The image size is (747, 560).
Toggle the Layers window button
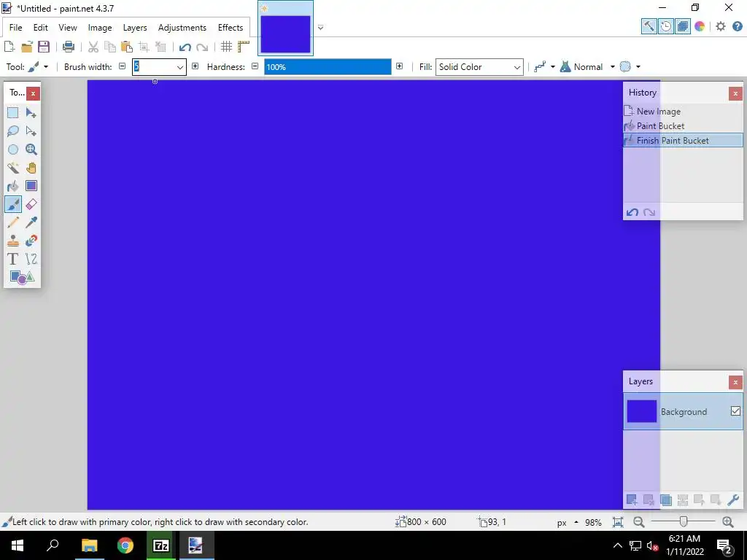(682, 27)
